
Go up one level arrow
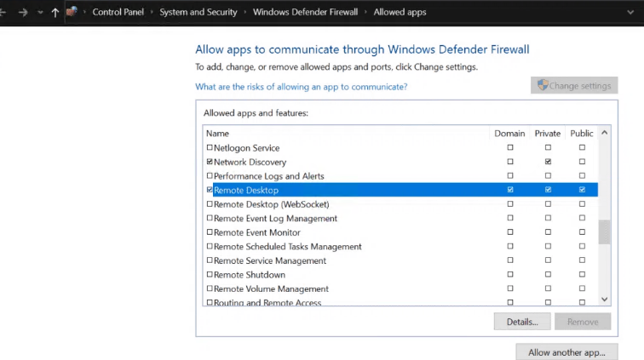[x=55, y=12]
